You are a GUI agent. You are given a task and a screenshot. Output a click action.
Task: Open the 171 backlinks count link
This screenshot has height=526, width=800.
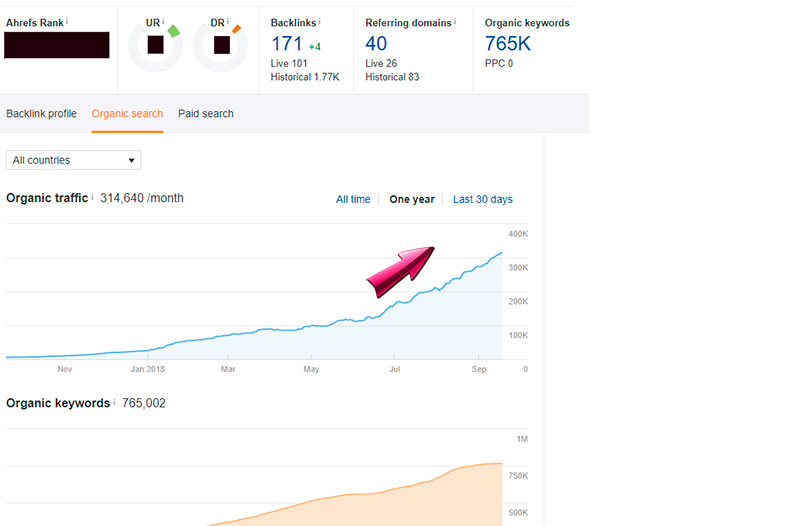[287, 43]
